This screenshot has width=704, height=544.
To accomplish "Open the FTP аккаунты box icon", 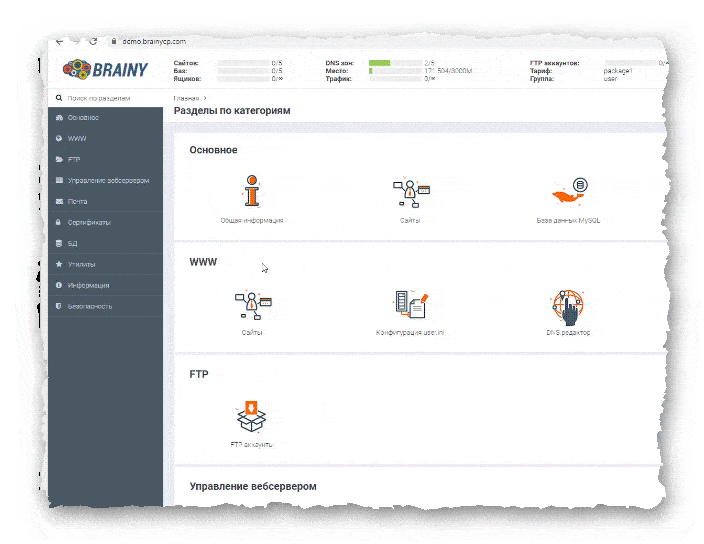I will (251, 417).
